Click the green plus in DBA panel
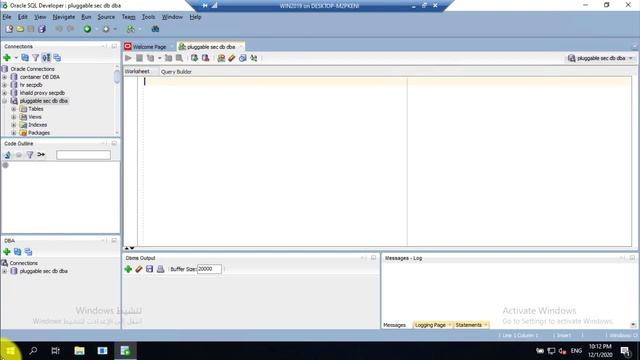This screenshot has height=360, width=640. [x=7, y=252]
